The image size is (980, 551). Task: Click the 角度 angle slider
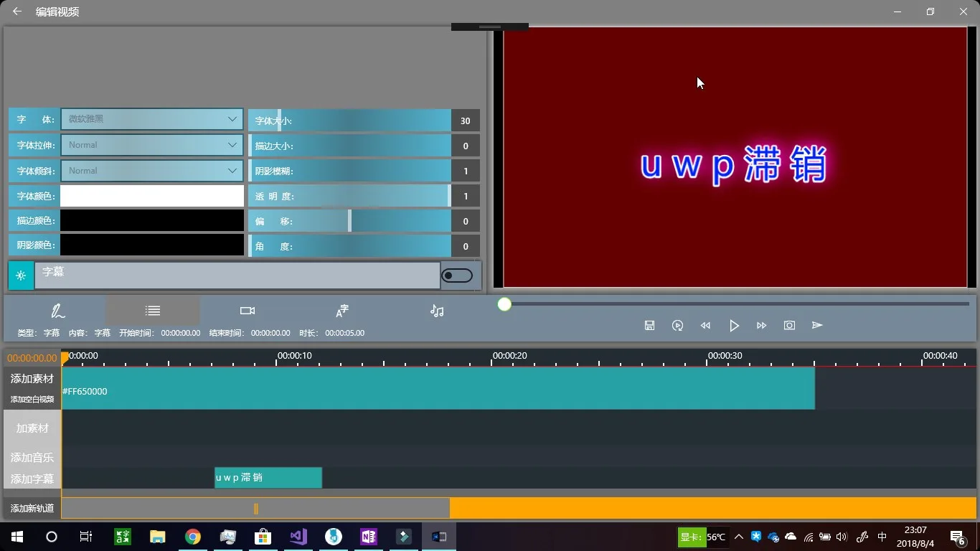pyautogui.click(x=349, y=246)
